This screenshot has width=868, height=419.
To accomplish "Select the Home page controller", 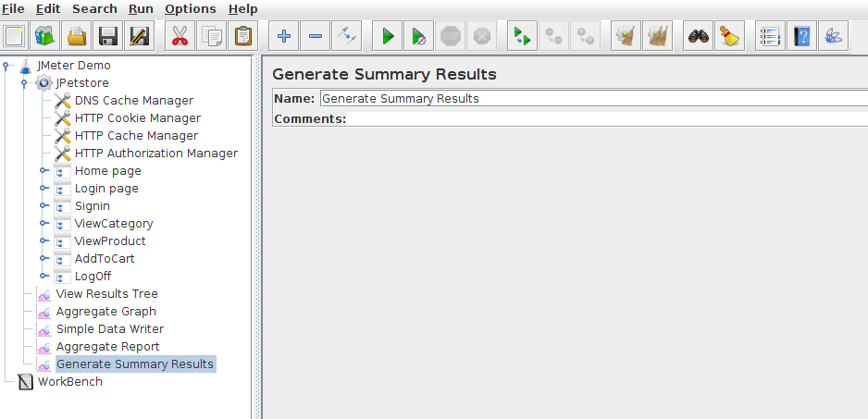I will point(108,171).
